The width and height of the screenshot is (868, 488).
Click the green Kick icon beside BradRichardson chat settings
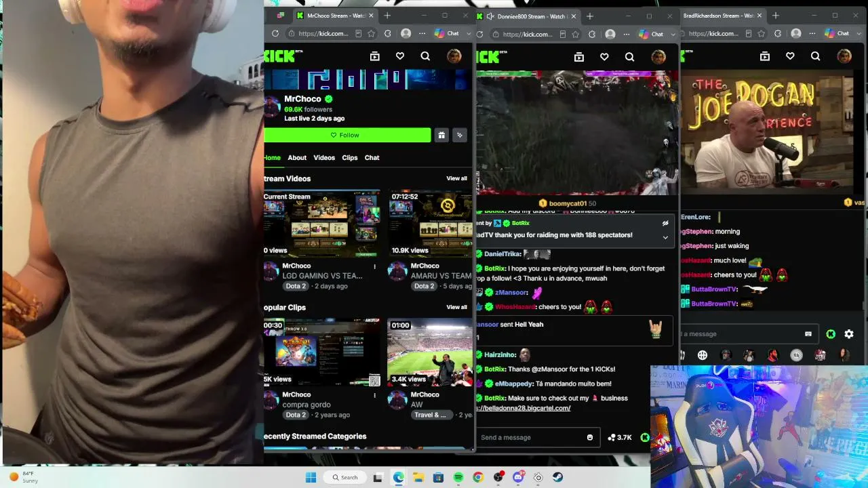[x=831, y=334]
